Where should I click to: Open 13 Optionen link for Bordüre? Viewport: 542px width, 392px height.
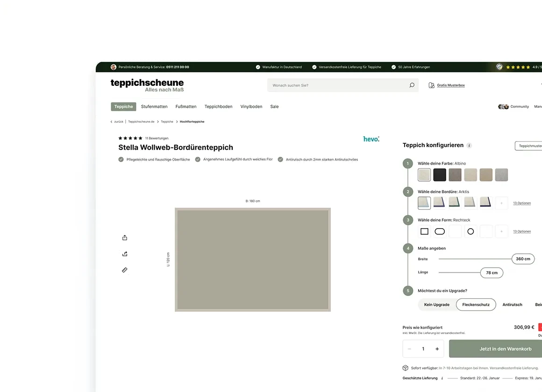tap(522, 203)
